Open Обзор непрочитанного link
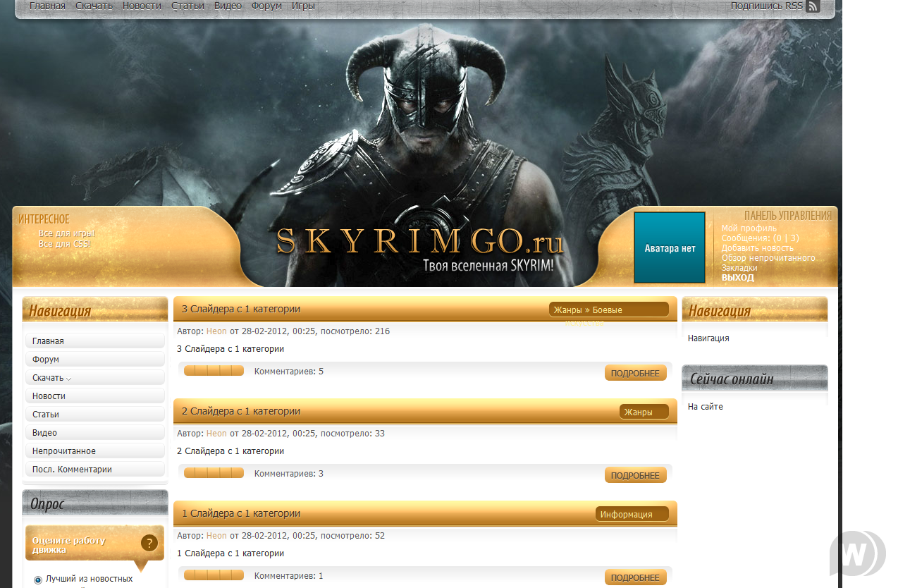Screen dimensions: 898x588 point(768,258)
